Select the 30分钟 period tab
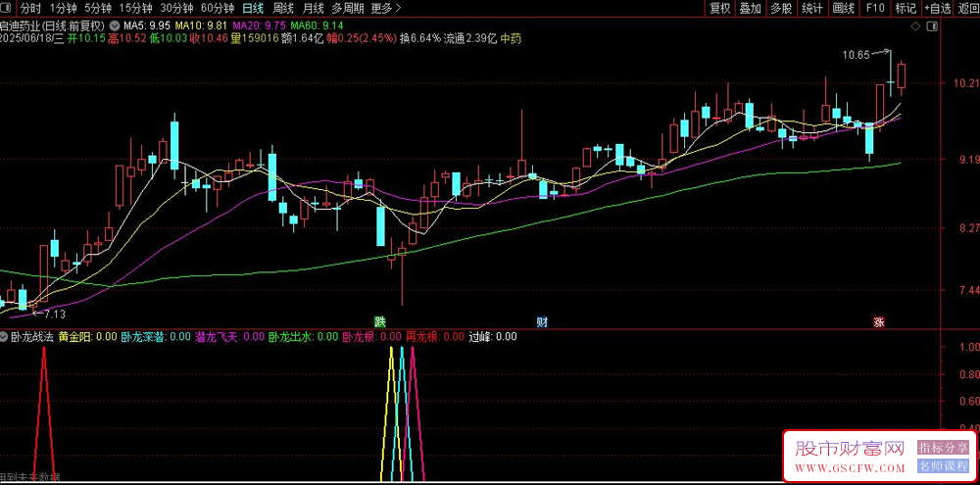980x485 pixels. [x=176, y=8]
